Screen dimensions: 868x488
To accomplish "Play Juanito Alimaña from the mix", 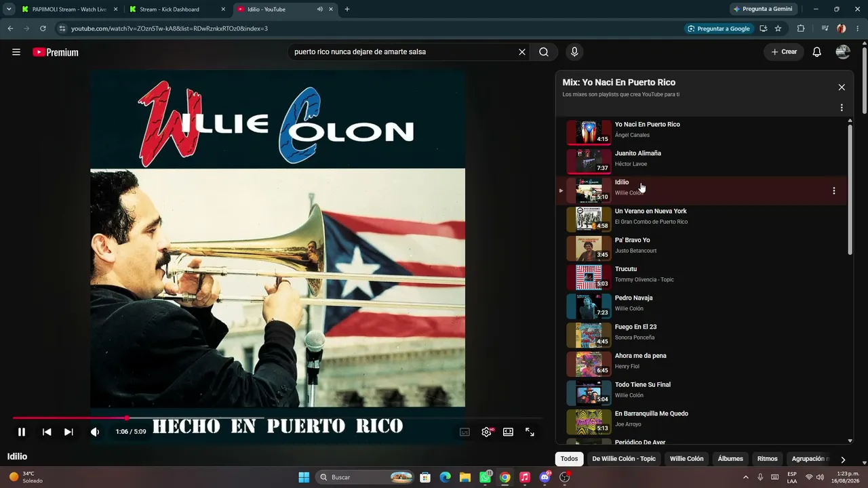I will click(x=702, y=161).
